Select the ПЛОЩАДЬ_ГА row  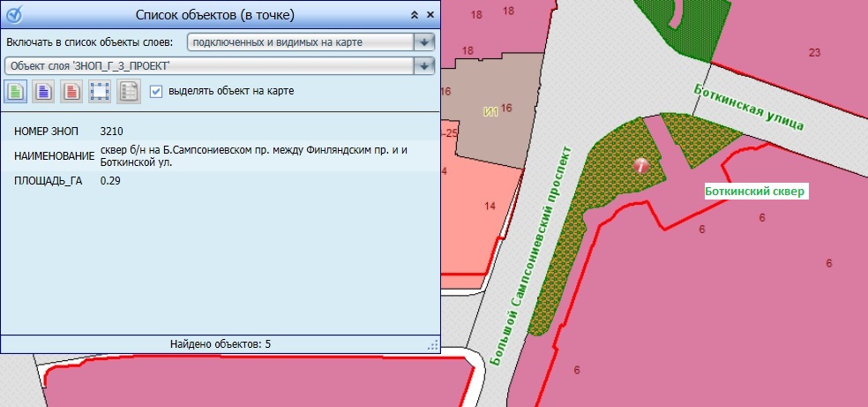coord(220,181)
